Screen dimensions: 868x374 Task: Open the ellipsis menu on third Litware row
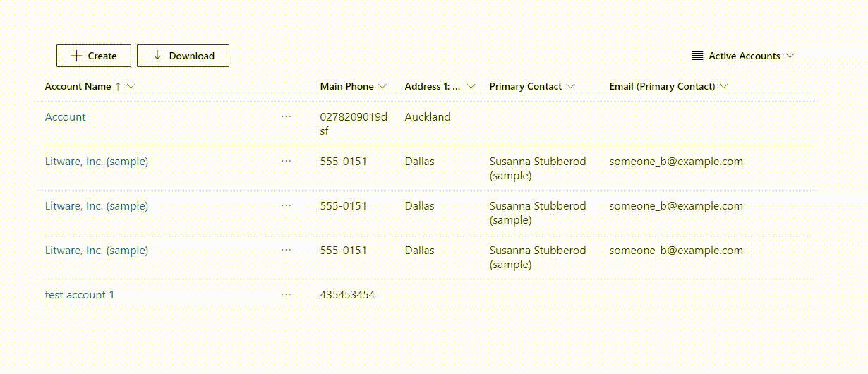coord(286,250)
